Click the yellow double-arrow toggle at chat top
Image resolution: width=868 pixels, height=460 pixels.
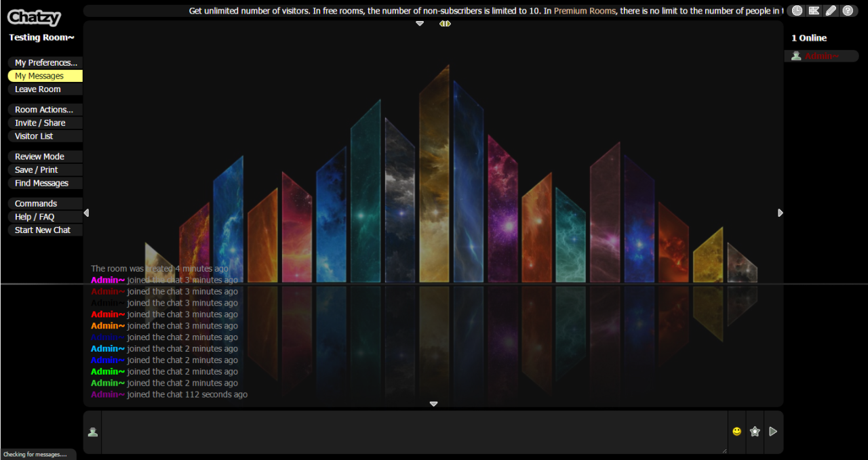pyautogui.click(x=445, y=24)
